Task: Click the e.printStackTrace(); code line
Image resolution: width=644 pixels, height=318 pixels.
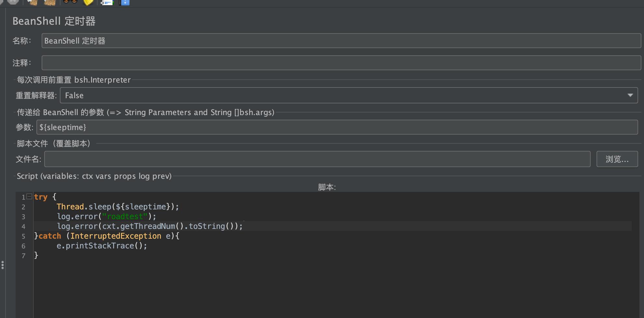Action: pyautogui.click(x=102, y=245)
